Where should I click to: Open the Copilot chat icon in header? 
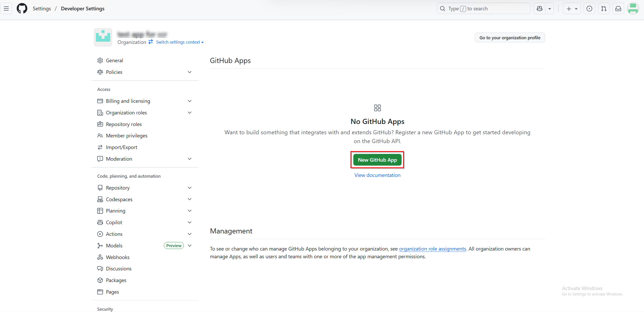[540, 8]
